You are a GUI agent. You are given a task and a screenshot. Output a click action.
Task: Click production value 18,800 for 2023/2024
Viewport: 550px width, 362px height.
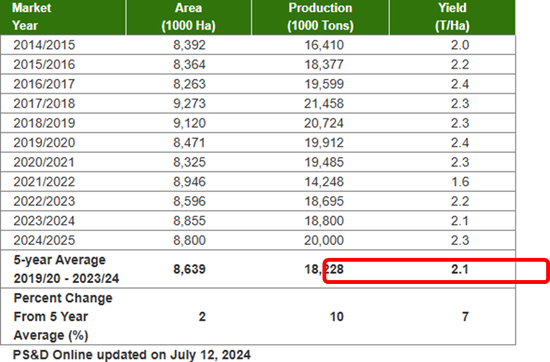324,221
